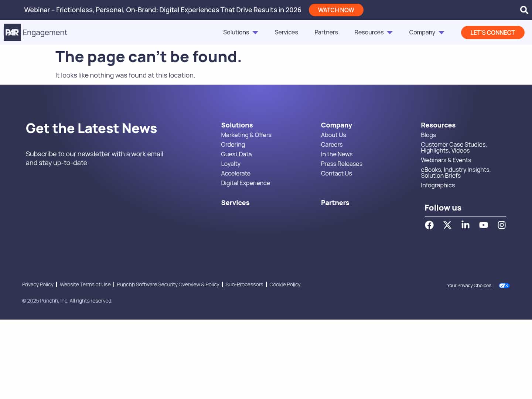Expand the Solutions dropdown menu
The height and width of the screenshot is (399, 532).
click(241, 33)
